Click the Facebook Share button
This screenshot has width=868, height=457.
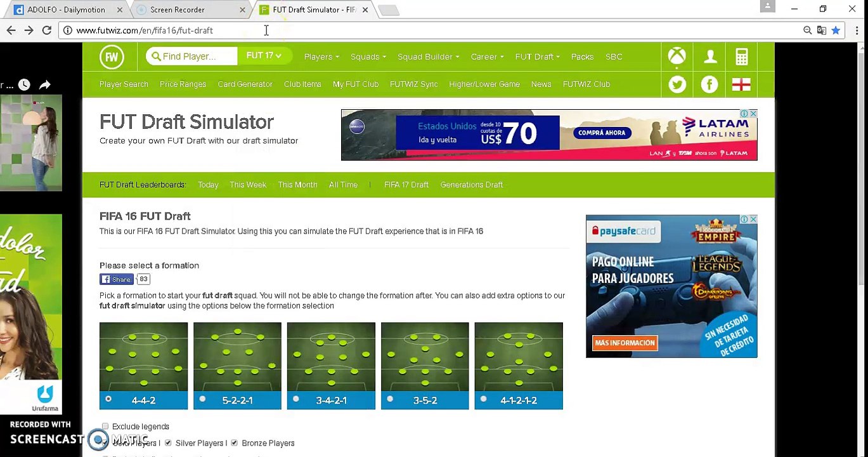pos(116,279)
